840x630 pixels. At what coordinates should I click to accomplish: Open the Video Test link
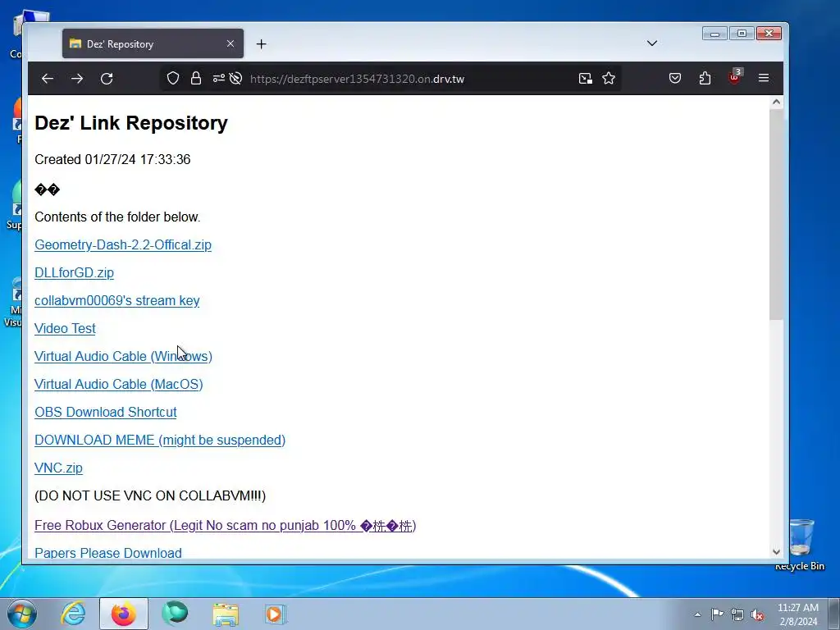tap(65, 328)
